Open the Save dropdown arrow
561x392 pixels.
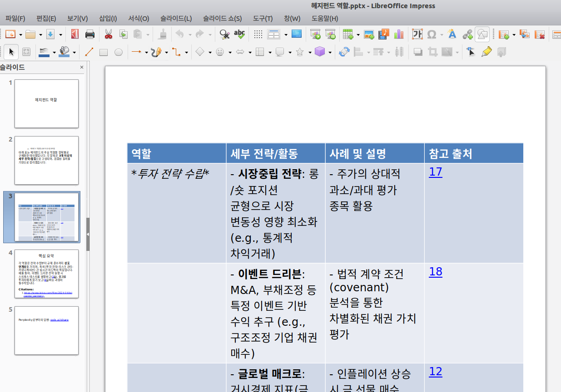[60, 34]
